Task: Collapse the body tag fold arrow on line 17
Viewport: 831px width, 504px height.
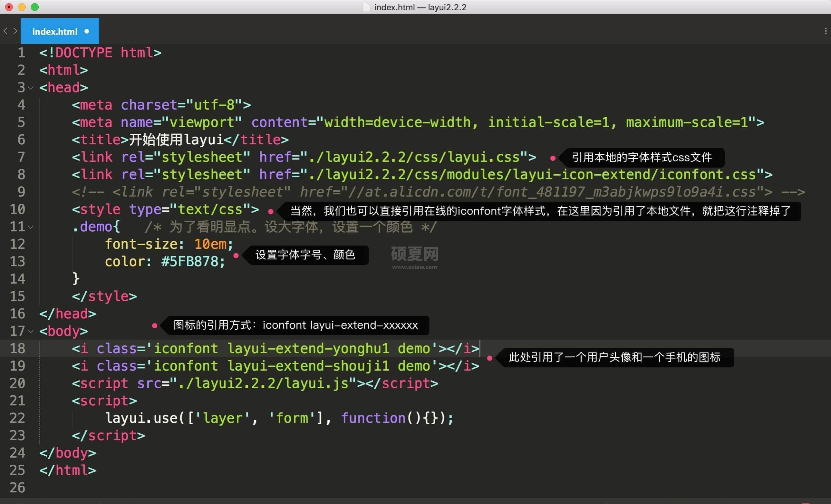Action: 31,332
